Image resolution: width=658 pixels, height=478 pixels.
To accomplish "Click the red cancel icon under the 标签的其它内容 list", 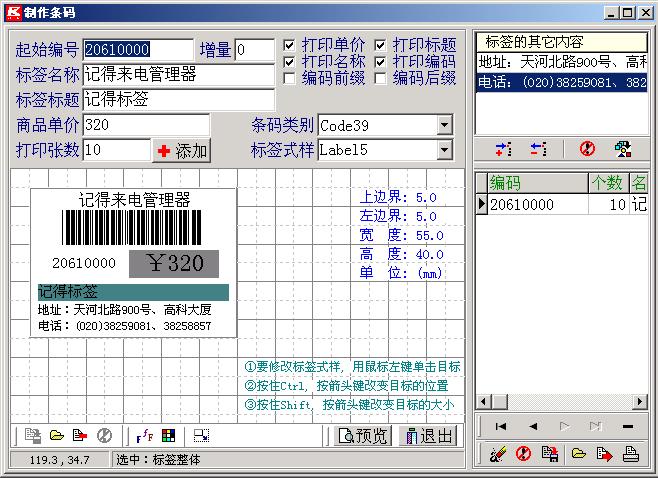I will [x=587, y=149].
